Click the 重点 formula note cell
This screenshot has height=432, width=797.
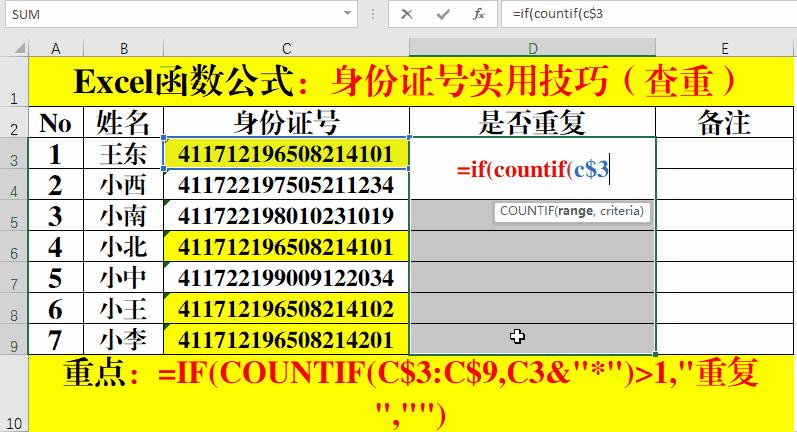pos(411,393)
